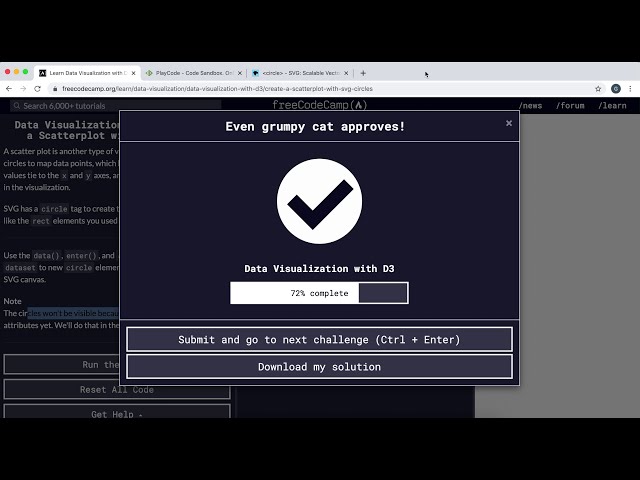Bookmark this page with the star icon
This screenshot has height=480, width=640.
pyautogui.click(x=598, y=88)
